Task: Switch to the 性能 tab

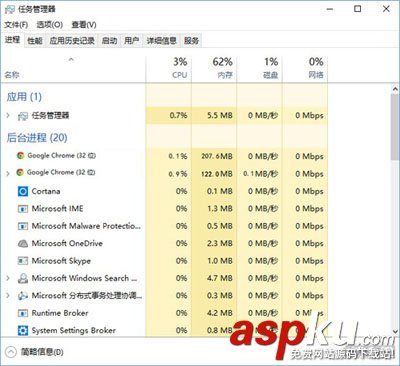Action: point(35,41)
